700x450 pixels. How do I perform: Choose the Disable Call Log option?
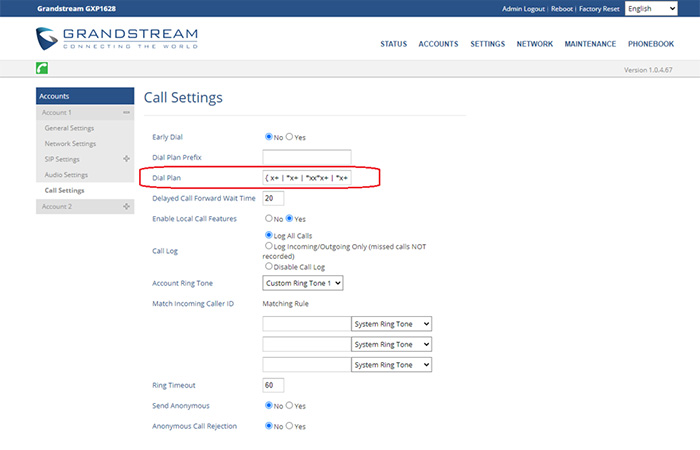coord(268,266)
